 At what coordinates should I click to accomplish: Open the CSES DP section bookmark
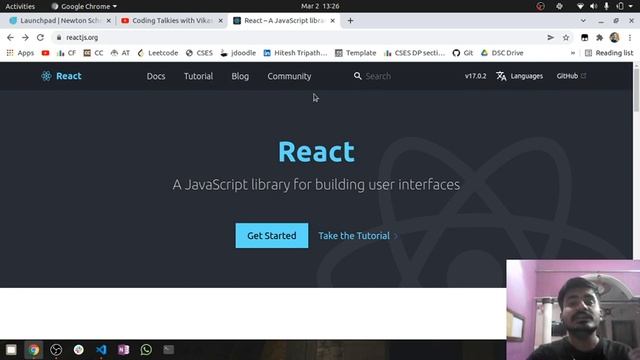pos(415,53)
